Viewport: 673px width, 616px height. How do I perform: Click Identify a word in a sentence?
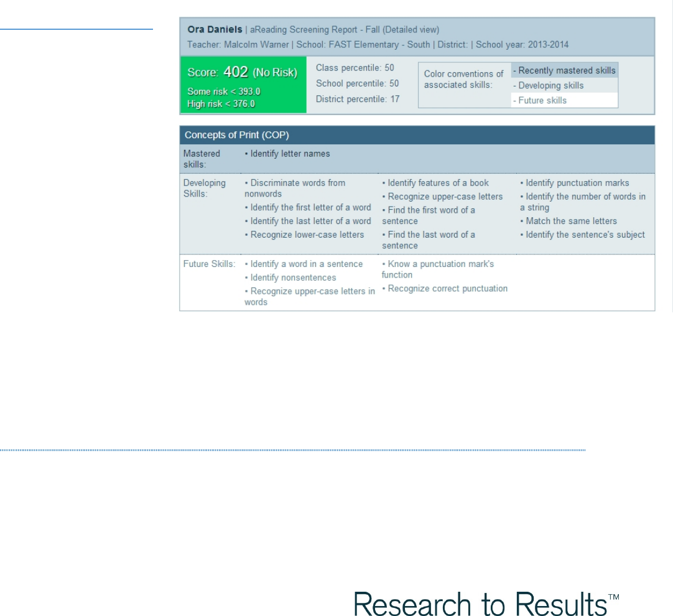pos(304,264)
